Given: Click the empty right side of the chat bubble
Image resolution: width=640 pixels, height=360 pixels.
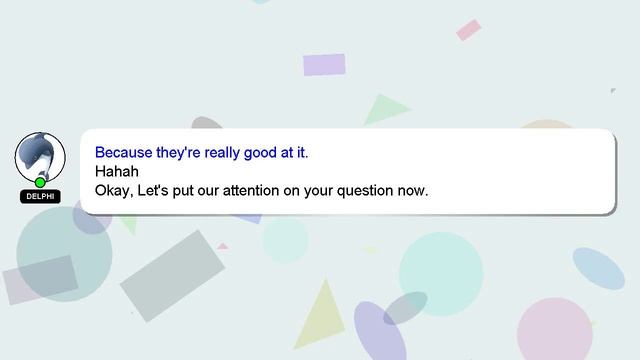Looking at the screenshot, I should (522, 171).
